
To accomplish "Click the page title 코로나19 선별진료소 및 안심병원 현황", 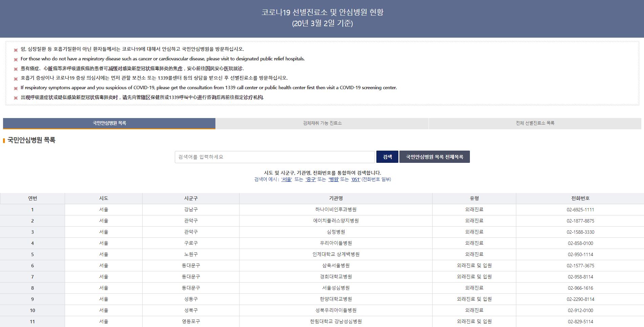I will 322,13.
